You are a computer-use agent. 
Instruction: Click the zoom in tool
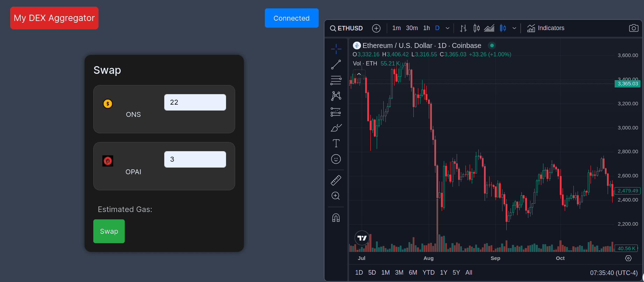(x=336, y=196)
